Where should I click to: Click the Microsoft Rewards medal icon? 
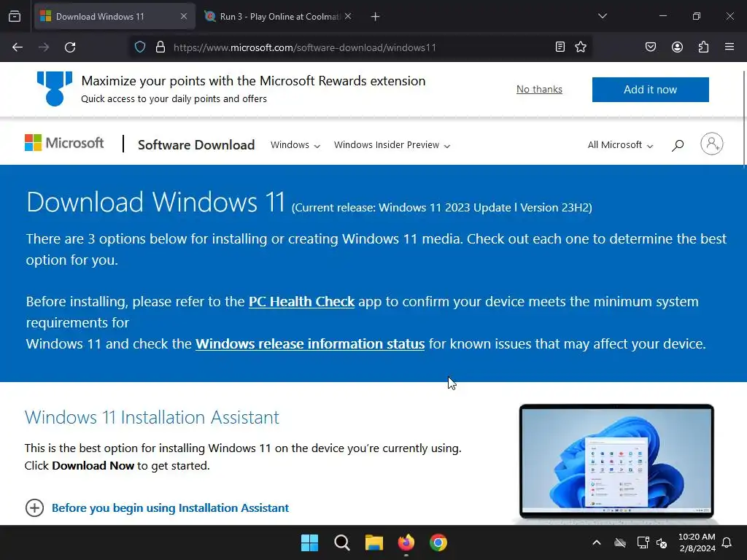(x=55, y=88)
